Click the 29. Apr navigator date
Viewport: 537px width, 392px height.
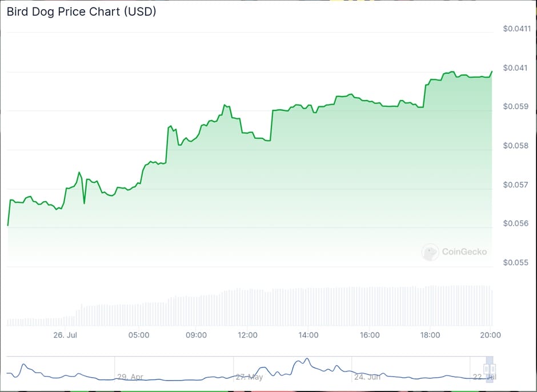[130, 377]
